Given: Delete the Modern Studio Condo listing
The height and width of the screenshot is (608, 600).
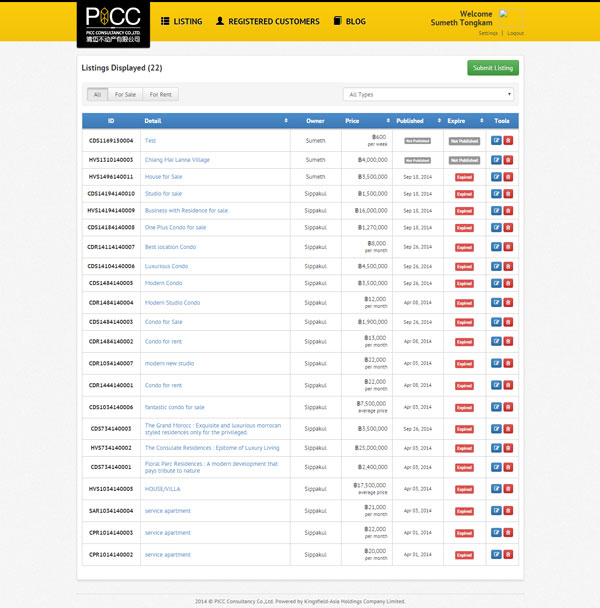Looking at the screenshot, I should (x=508, y=302).
